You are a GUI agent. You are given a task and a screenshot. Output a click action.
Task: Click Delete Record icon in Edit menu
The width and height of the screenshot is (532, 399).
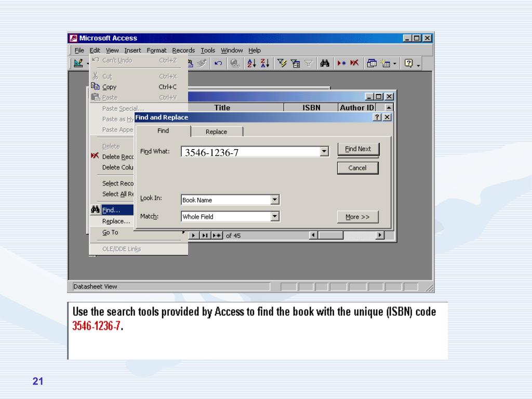click(x=95, y=156)
